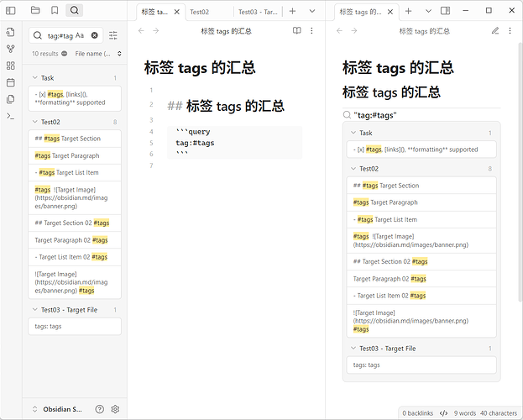Close the 标签 ta... middle tab
Viewport: 523px width, 420px height.
click(177, 12)
